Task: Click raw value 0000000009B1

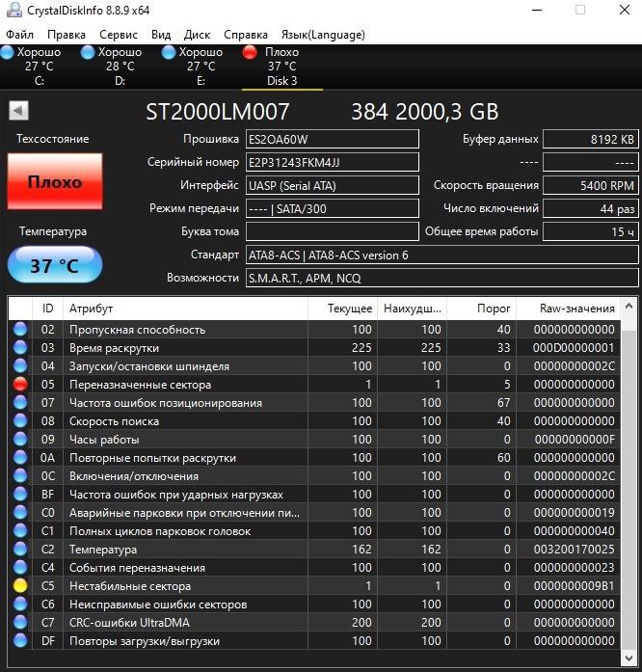Action: 574,585
